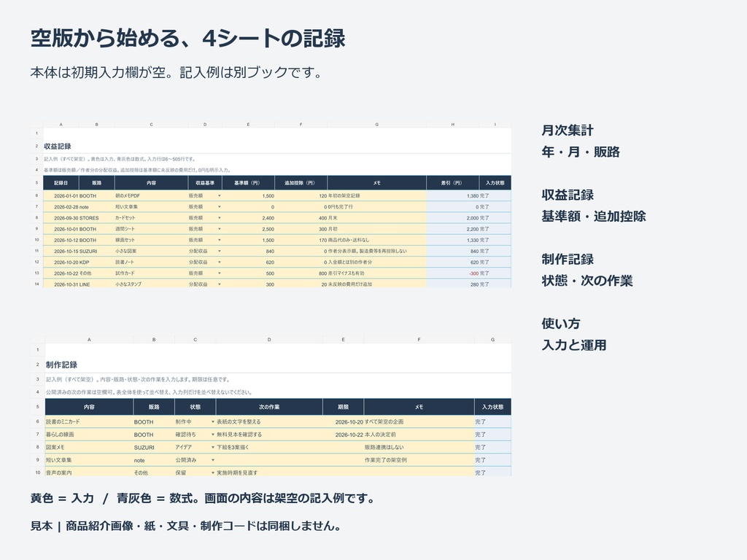The width and height of the screenshot is (747, 560).
Task: Click the 状態 header in 制作記録
Action: coord(196,407)
